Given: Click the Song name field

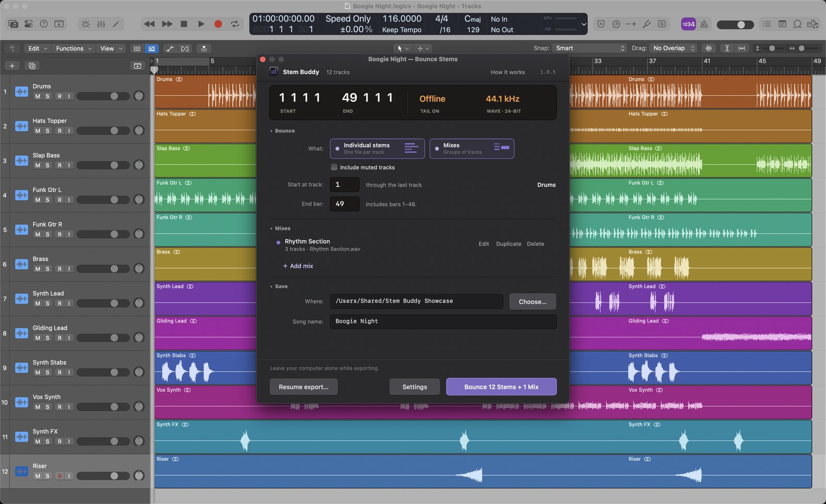Looking at the screenshot, I should 443,321.
